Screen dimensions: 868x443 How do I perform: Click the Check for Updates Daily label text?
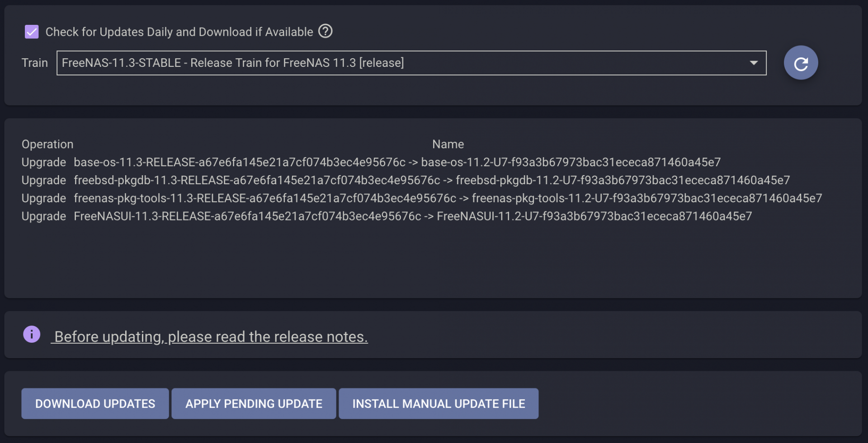(x=179, y=32)
